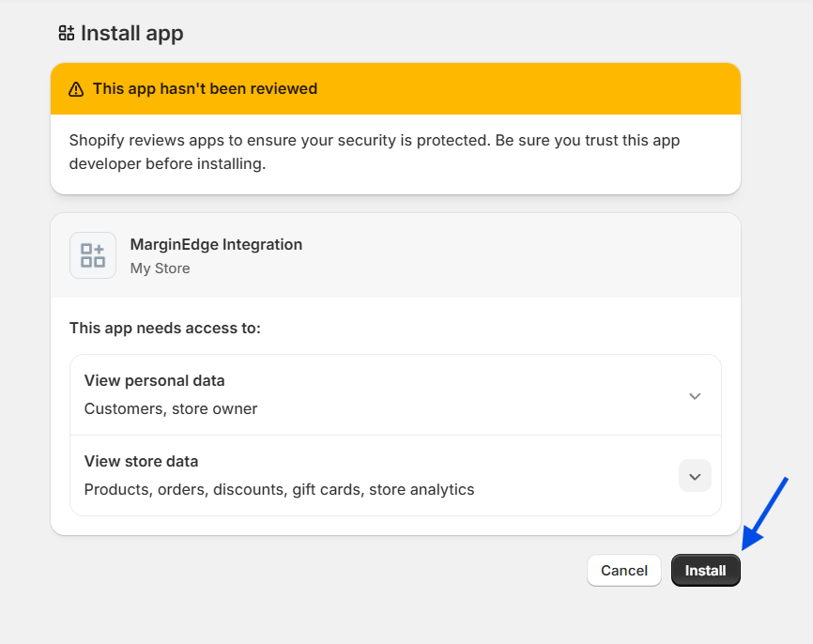Click the warning triangle icon
The height and width of the screenshot is (644, 813).
pos(76,89)
